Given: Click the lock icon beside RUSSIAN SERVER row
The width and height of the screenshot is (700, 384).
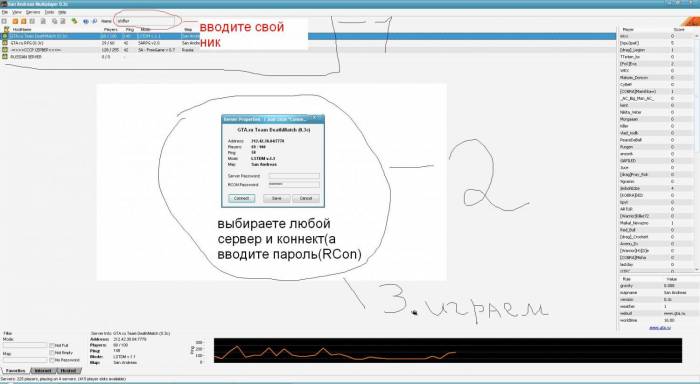Looking at the screenshot, I should pos(5,57).
